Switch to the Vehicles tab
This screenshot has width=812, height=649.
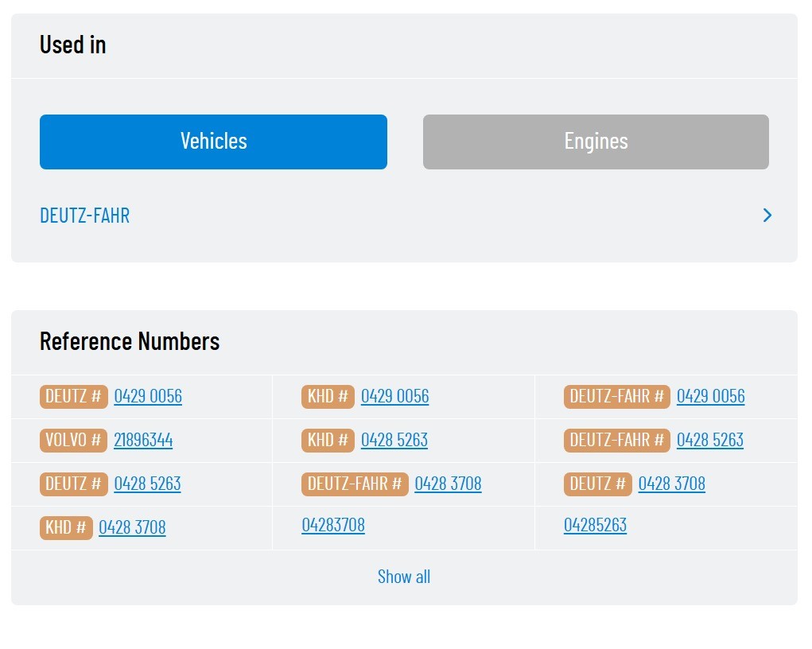coord(213,142)
